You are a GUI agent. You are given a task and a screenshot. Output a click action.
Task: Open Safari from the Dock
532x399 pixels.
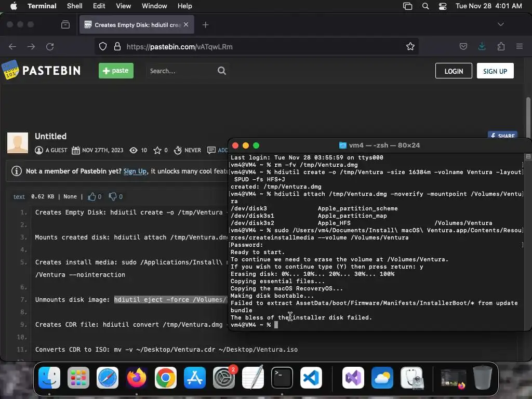pyautogui.click(x=108, y=378)
